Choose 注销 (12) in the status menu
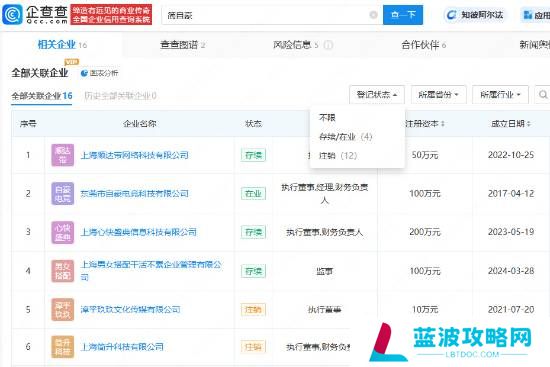Image resolution: width=550 pixels, height=367 pixels. coord(338,155)
